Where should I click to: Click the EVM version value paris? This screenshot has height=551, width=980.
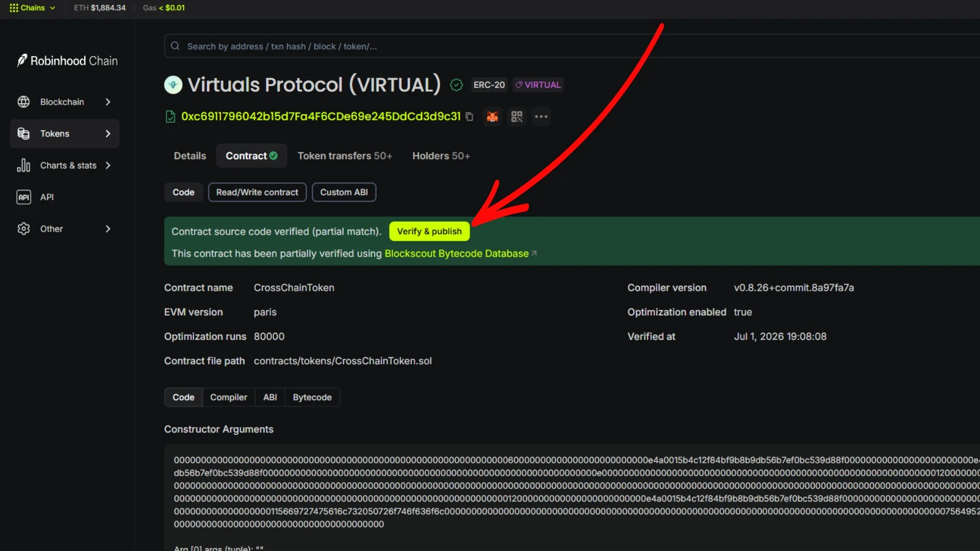coord(265,312)
